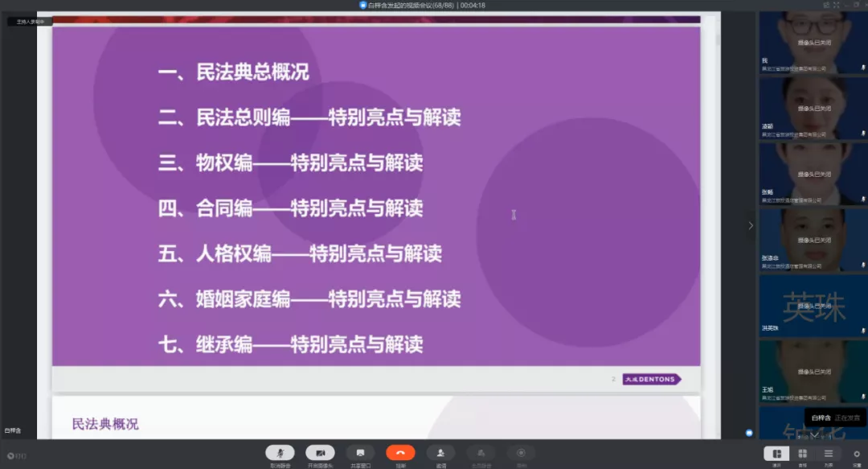Select the sixth participant thumbnail labeled 王旭
This screenshot has width=868, height=469.
click(813, 372)
